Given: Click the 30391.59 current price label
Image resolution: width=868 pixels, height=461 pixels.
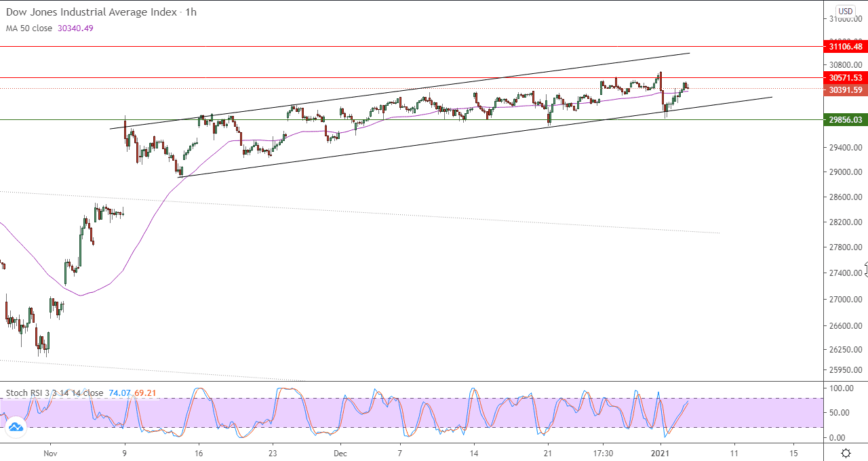Looking at the screenshot, I should 845,89.
